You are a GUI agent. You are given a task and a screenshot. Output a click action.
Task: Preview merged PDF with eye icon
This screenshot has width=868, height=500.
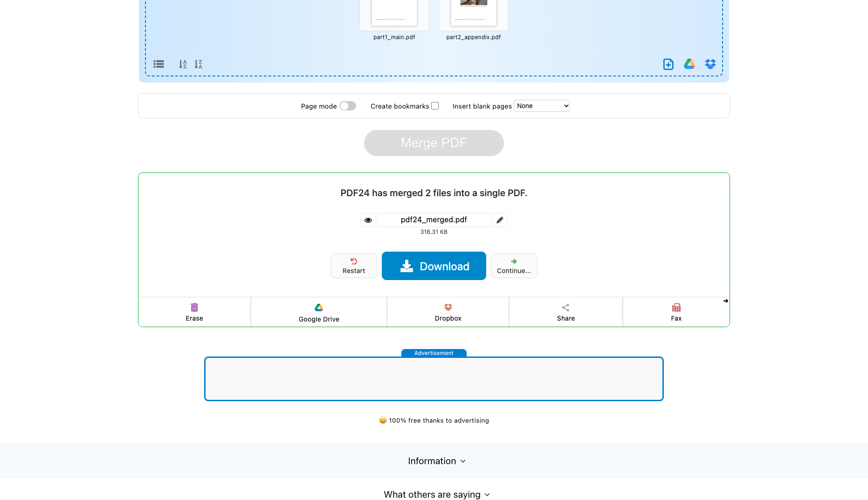(x=368, y=220)
